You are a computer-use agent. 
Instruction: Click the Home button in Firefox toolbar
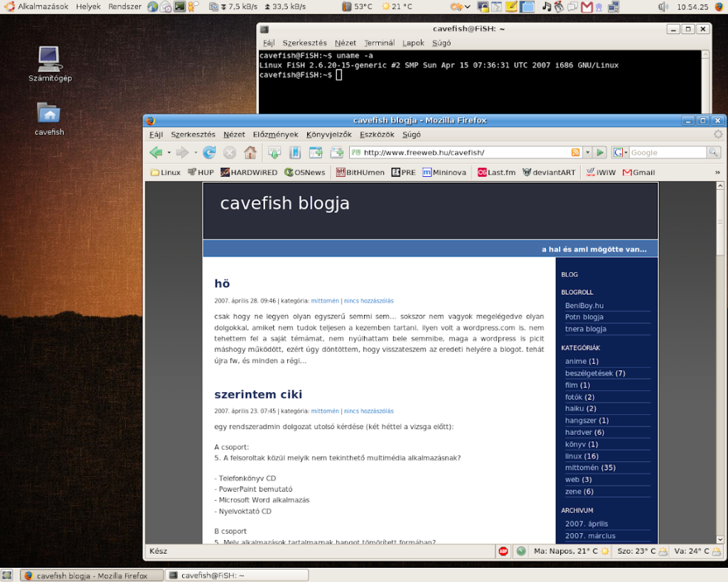[x=250, y=152]
